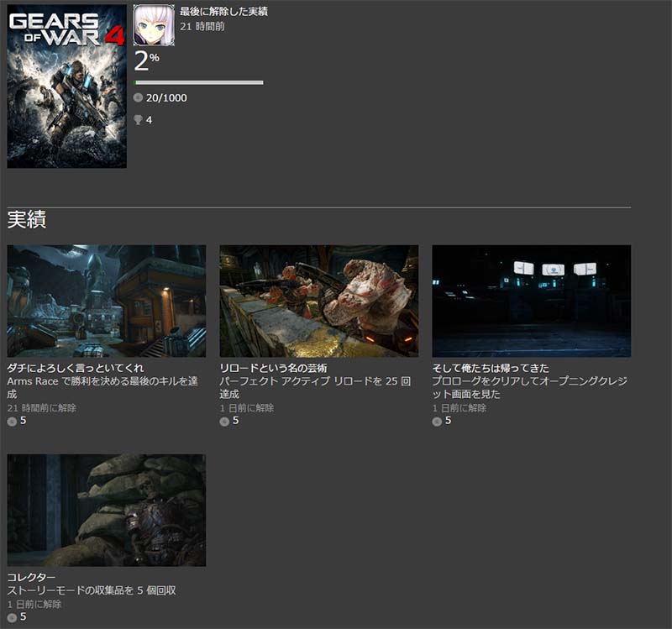This screenshot has height=629, width=672.
Task: Select the 最後に解除した実績 heading text
Action: point(223,12)
